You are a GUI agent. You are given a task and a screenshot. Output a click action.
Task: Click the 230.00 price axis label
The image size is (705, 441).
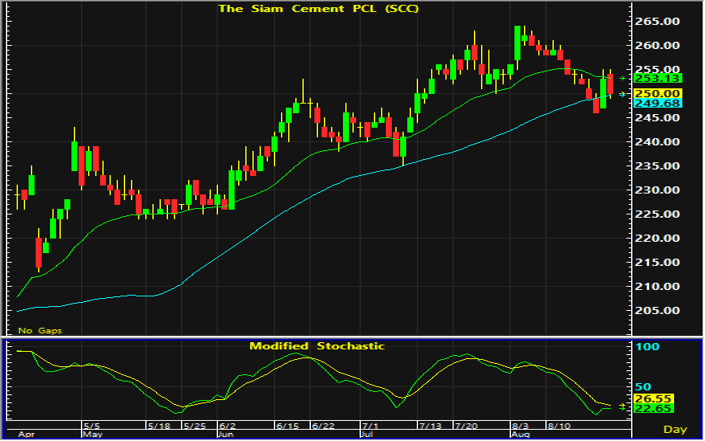[657, 190]
